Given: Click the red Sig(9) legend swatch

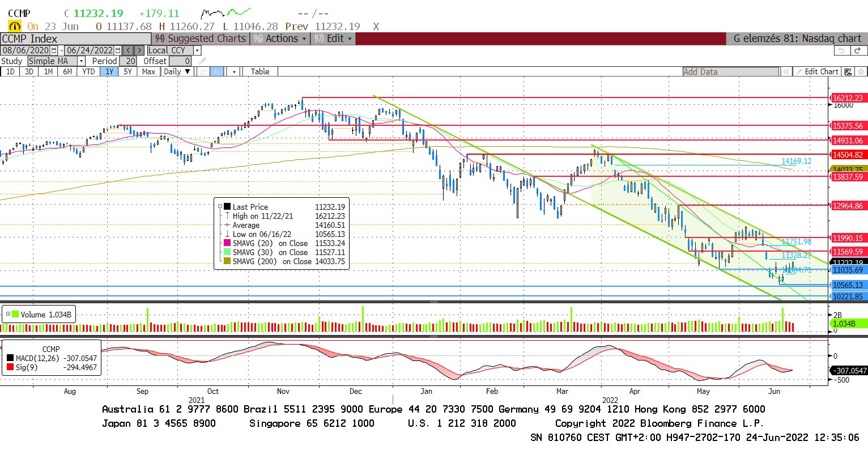Looking at the screenshot, I should pos(10,367).
